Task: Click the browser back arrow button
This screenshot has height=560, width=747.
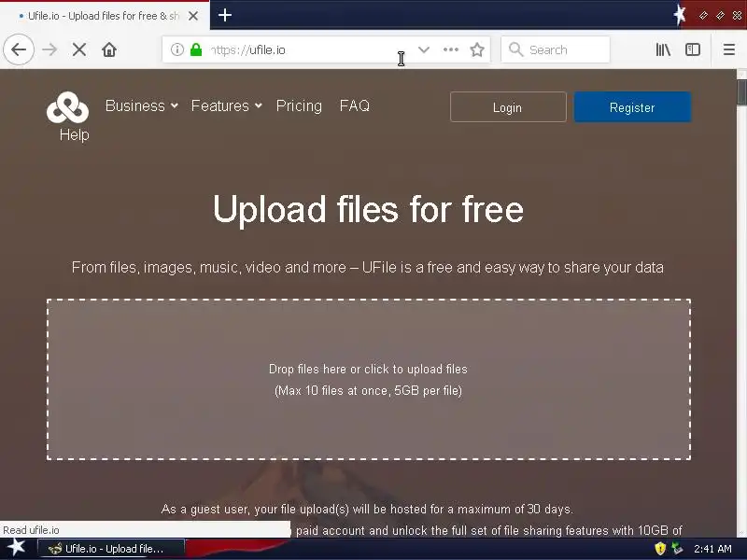Action: tap(19, 49)
